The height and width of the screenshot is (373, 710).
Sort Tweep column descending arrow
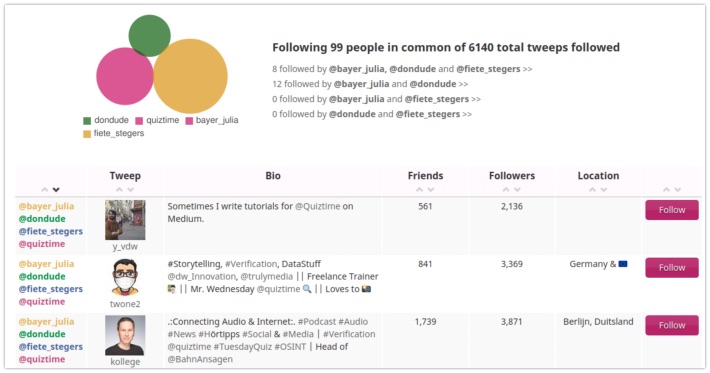tap(130, 190)
